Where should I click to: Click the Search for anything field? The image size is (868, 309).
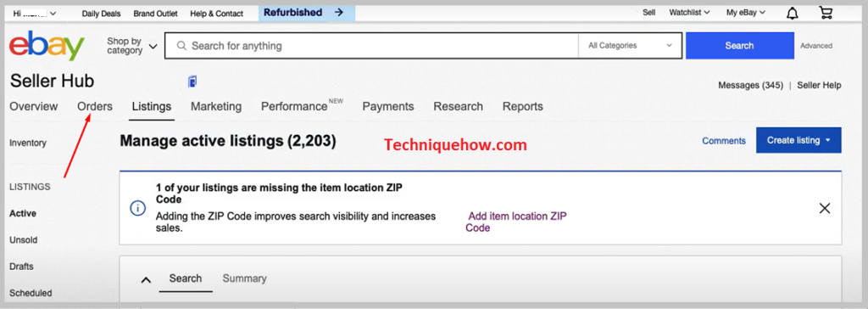pyautogui.click(x=371, y=46)
